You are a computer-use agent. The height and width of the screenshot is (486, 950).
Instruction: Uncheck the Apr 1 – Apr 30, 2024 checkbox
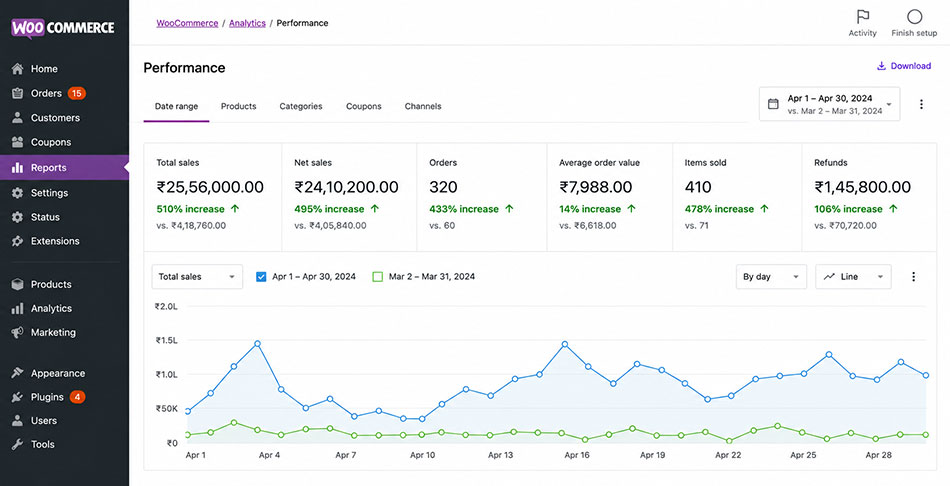pos(261,277)
